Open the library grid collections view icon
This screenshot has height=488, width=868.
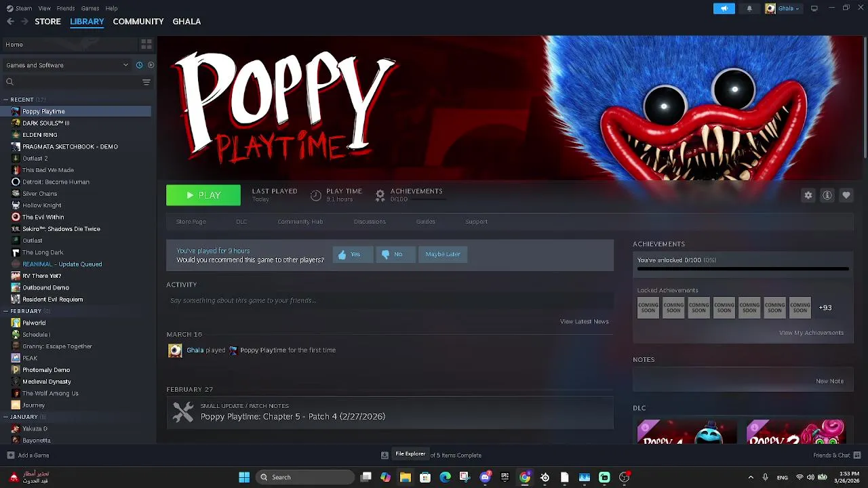point(146,45)
